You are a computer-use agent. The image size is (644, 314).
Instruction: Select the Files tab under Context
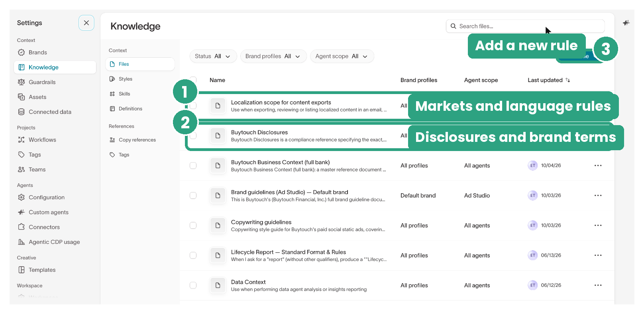(x=140, y=64)
